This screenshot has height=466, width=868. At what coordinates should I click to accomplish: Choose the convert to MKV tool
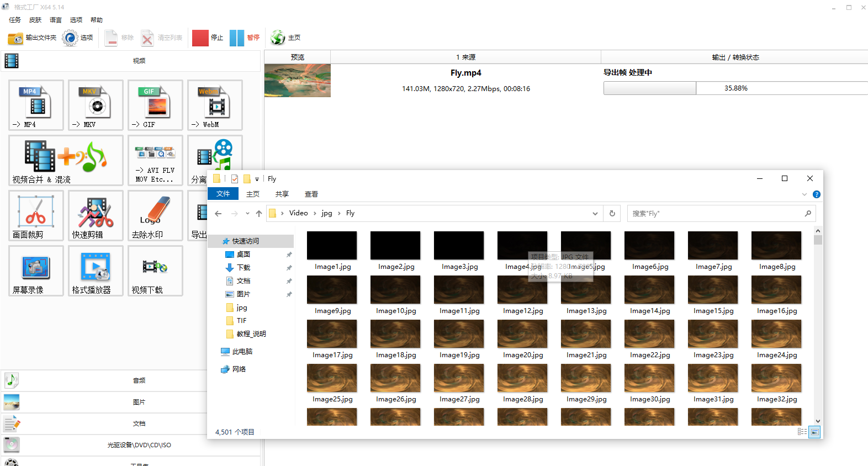point(96,105)
